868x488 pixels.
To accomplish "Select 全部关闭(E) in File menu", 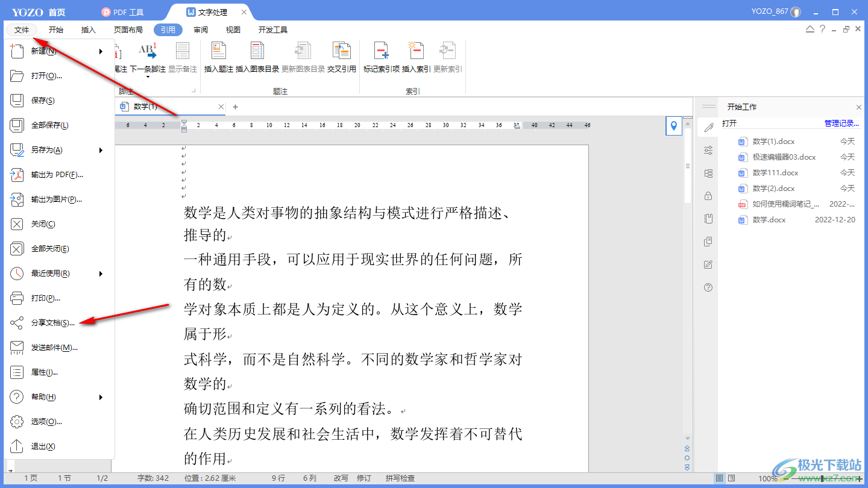I will [59, 249].
